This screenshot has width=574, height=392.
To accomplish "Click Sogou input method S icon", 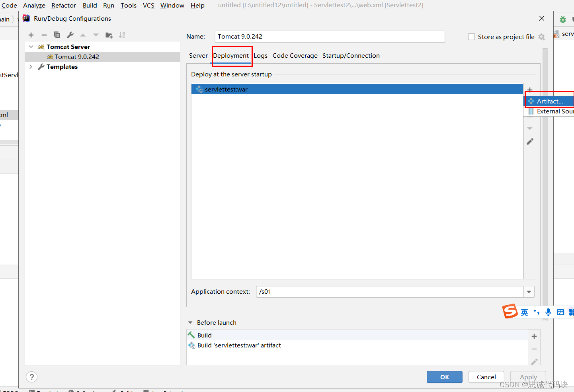I will [x=510, y=311].
